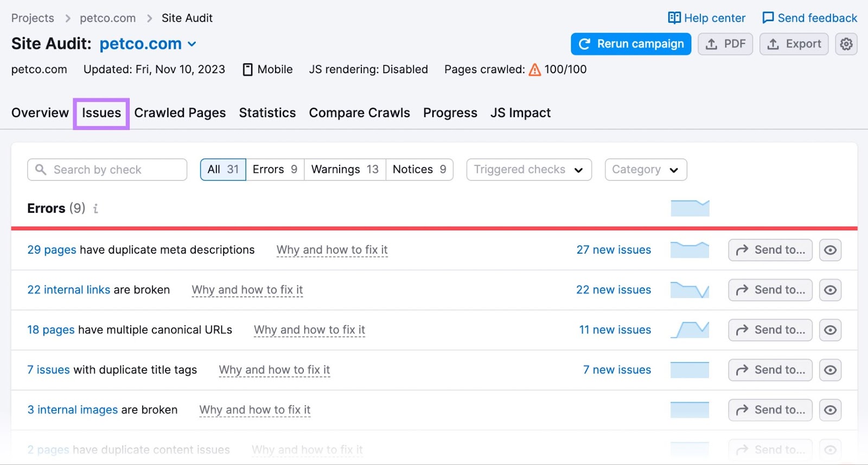
Task: Open the Category filter dropdown
Action: coord(645,170)
